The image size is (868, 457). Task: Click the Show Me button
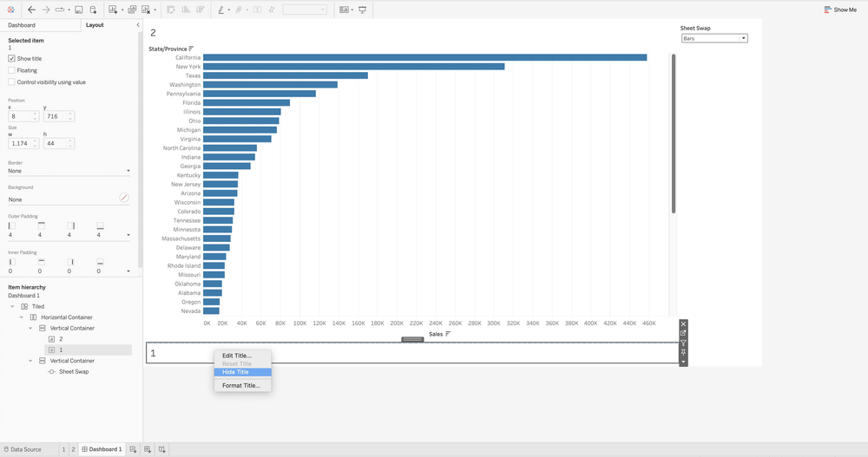839,10
